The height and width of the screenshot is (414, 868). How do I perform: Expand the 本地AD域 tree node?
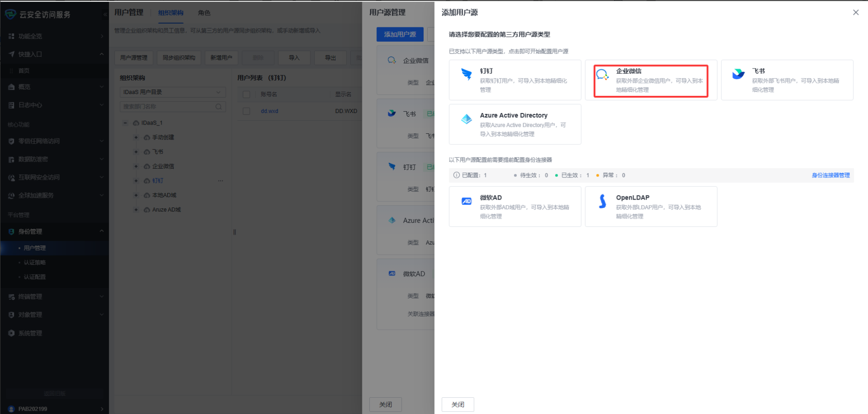136,195
